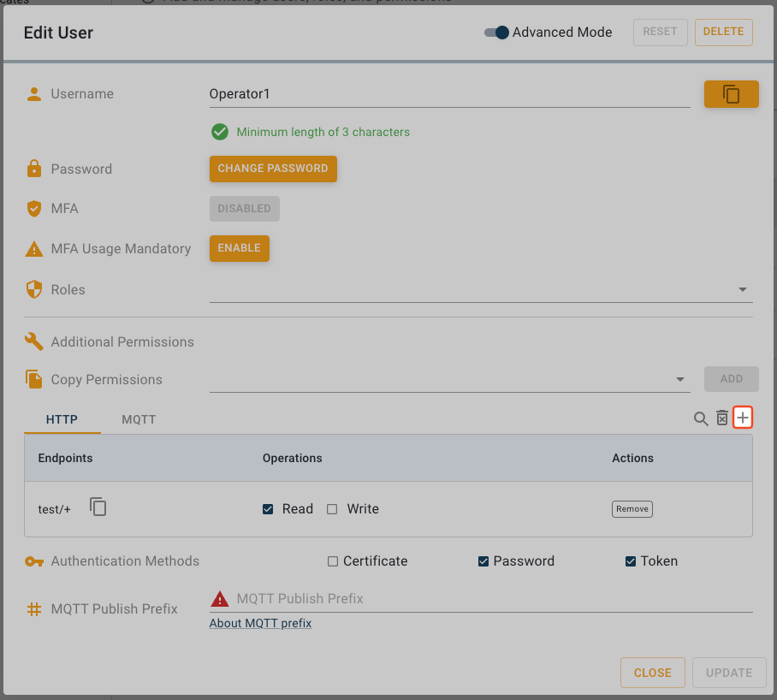Disable the Advanced Mode toggle
The image size is (777, 700).
point(495,33)
